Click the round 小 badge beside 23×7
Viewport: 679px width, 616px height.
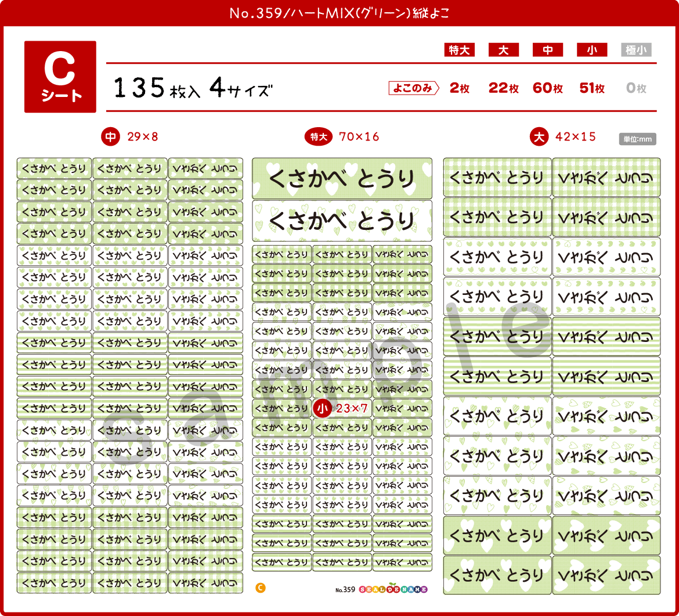322,408
